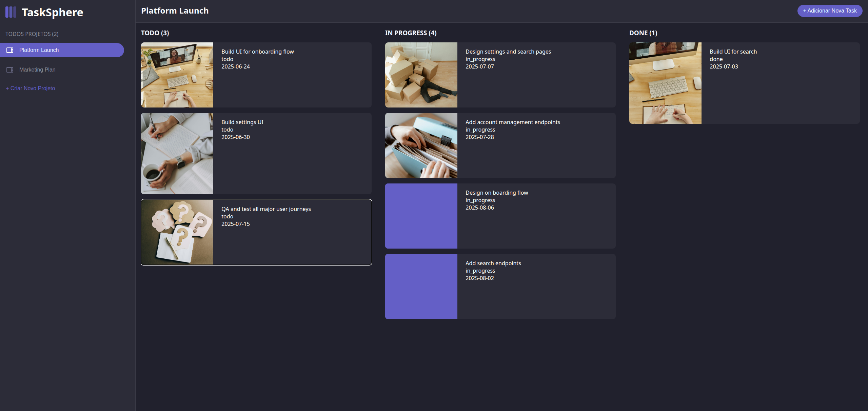Select the Design settings and search pages task
The image size is (868, 411).
pos(500,75)
